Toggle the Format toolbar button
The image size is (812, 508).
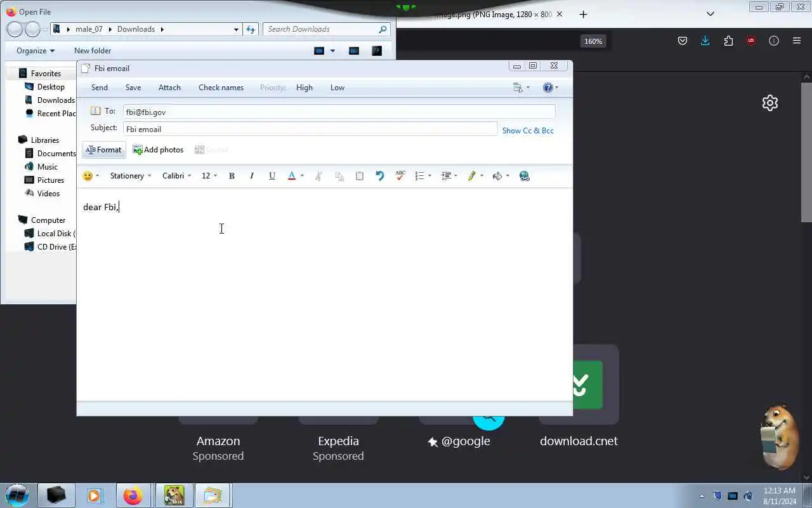[x=103, y=150]
